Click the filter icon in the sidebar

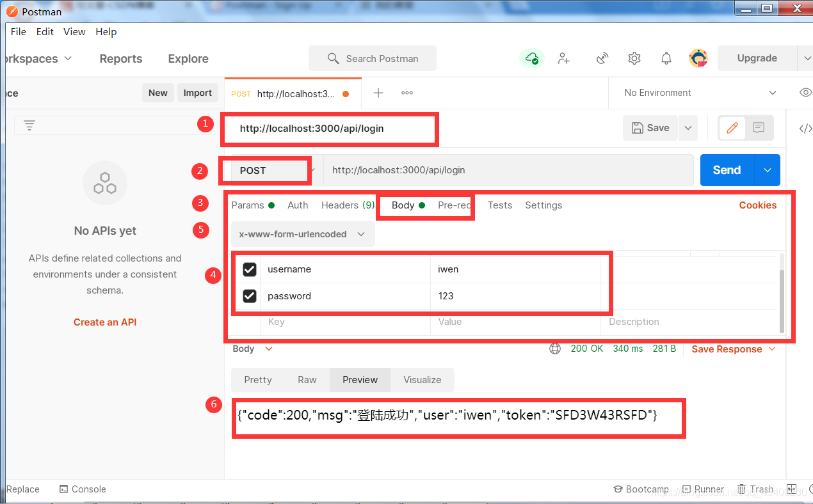pyautogui.click(x=29, y=125)
